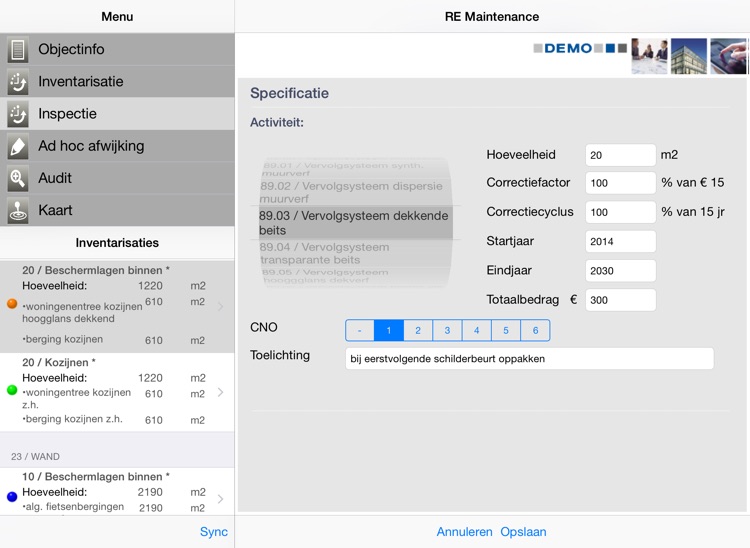Tap the Audit magnifier icon
The image size is (750, 548).
[x=18, y=178]
